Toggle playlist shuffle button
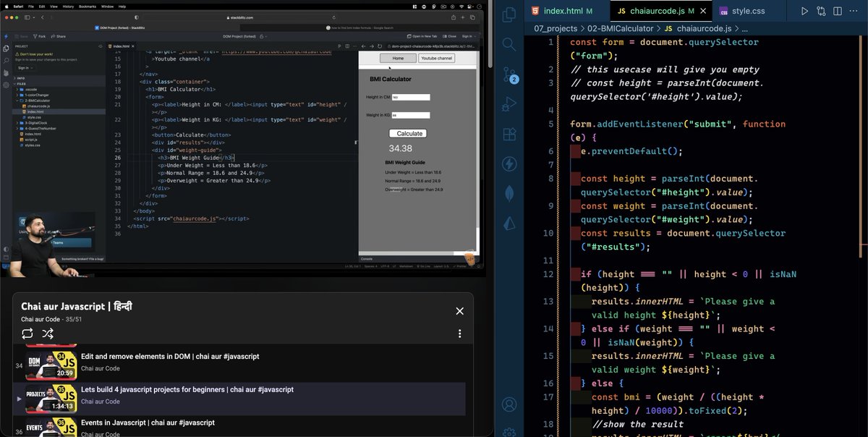 48,334
